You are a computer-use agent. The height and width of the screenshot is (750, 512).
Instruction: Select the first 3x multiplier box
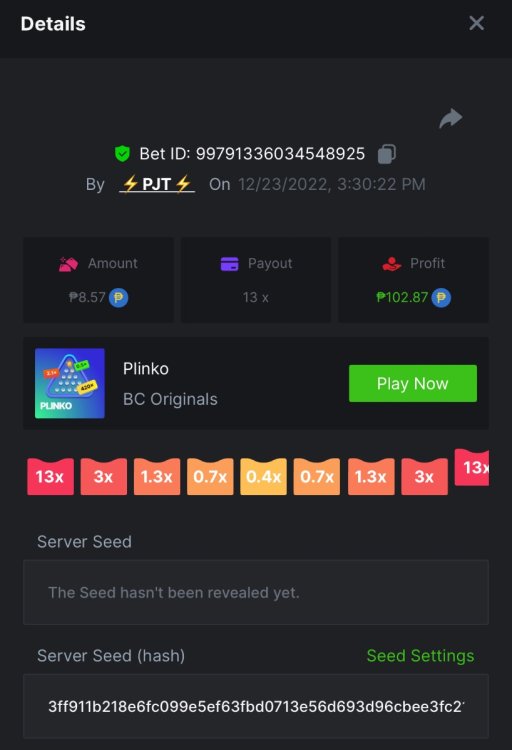103,476
